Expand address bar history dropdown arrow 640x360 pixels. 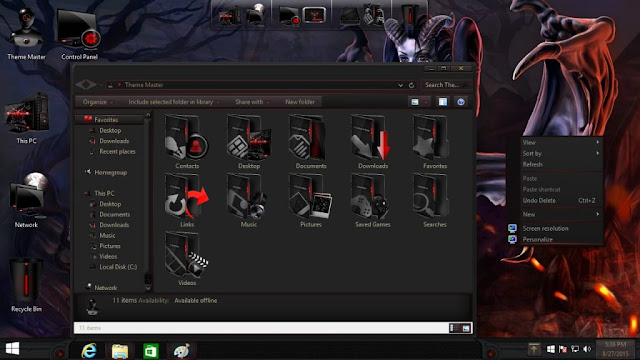click(400, 85)
